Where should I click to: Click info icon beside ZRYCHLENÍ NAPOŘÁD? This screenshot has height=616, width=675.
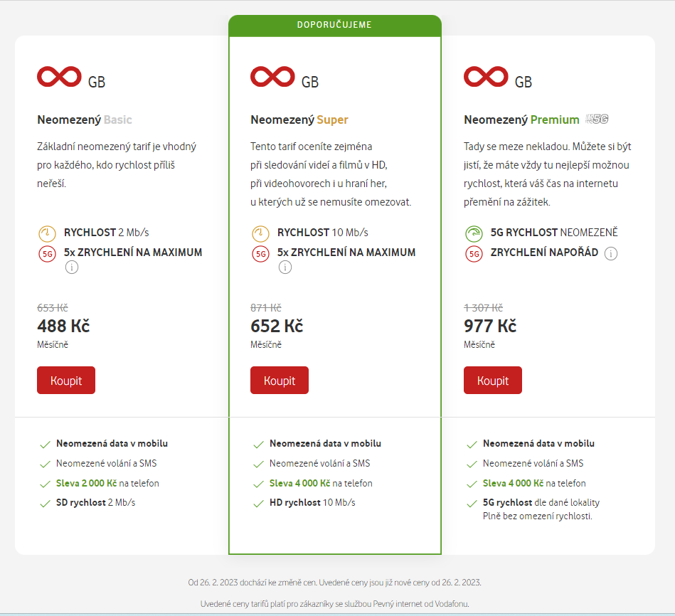[611, 253]
